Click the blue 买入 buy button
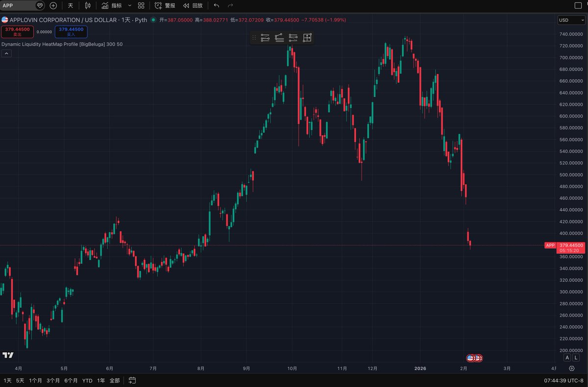Image resolution: width=588 pixels, height=387 pixels. (71, 31)
